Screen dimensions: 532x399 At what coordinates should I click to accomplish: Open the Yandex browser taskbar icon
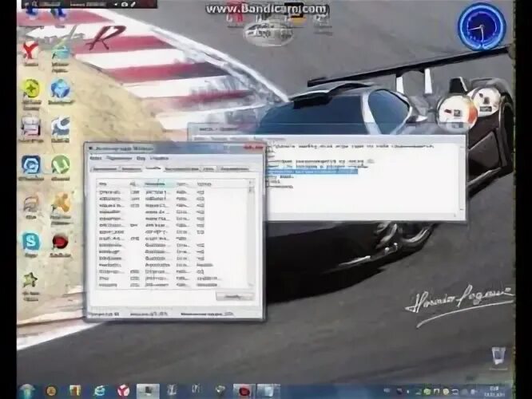pyautogui.click(x=124, y=391)
